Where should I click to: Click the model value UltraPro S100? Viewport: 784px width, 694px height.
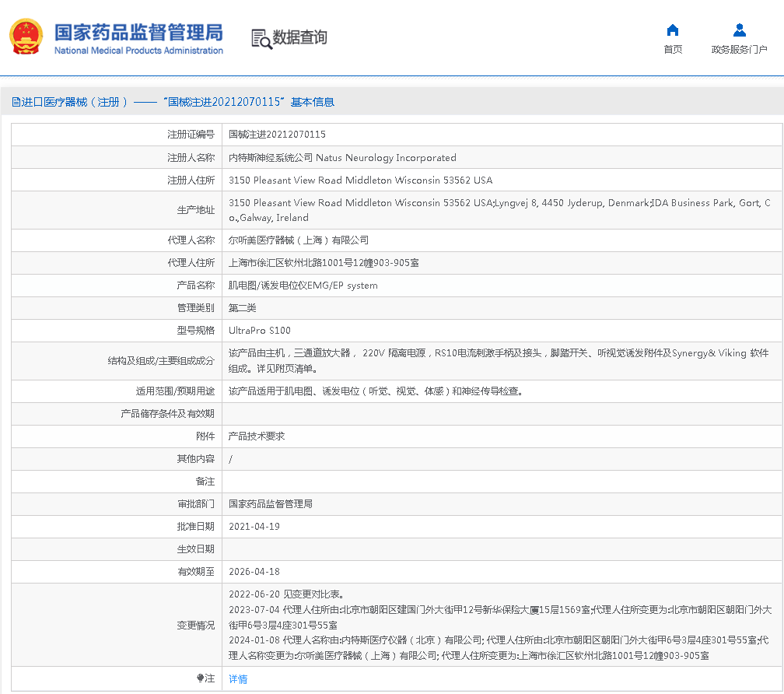[x=260, y=331]
